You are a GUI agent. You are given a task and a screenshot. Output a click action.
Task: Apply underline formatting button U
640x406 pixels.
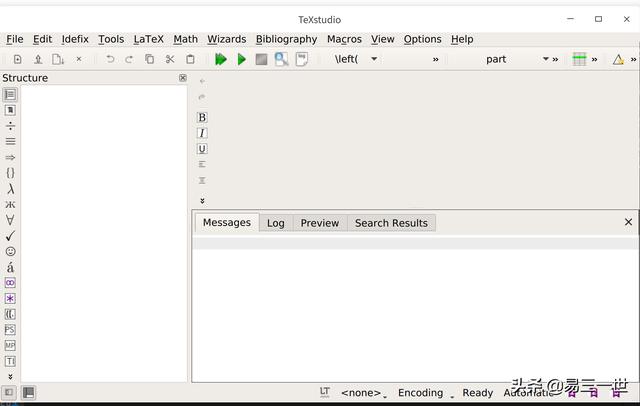[202, 149]
